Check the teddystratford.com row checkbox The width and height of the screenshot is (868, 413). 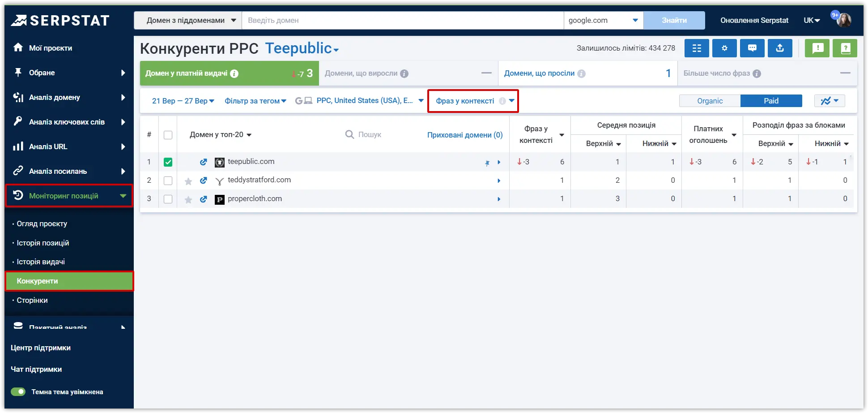(168, 181)
